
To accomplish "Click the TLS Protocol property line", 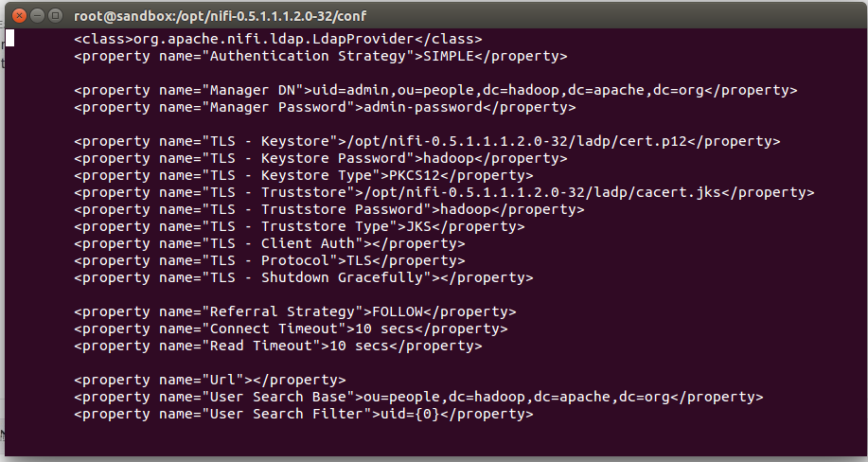I will [x=260, y=261].
